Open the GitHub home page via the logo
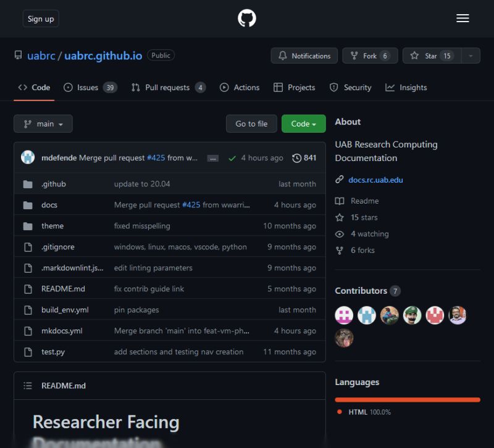 pyautogui.click(x=247, y=18)
